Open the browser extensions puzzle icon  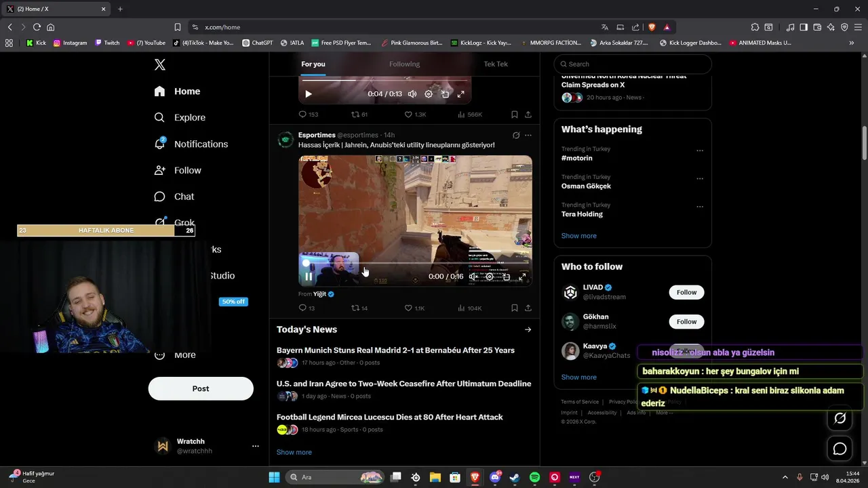(x=755, y=27)
